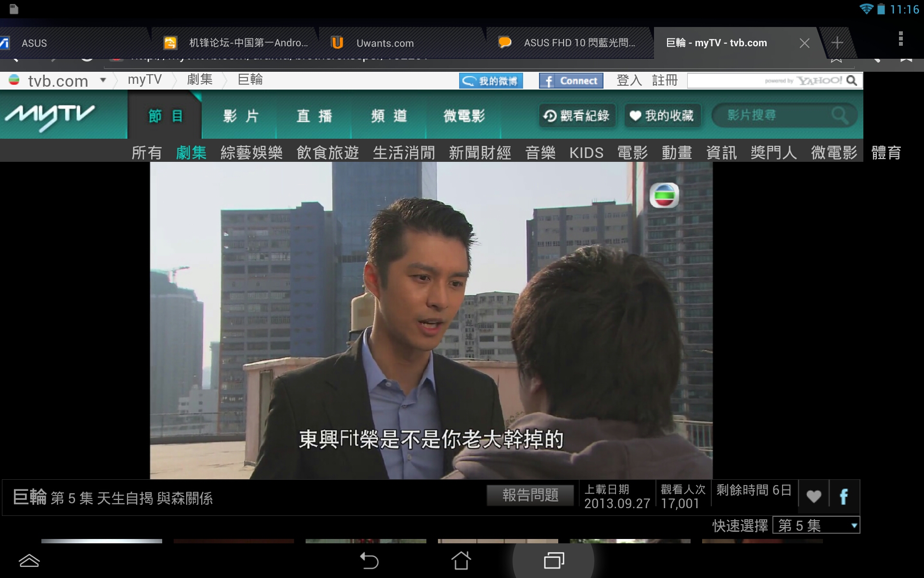The height and width of the screenshot is (578, 924).
Task: Select 動畫 category
Action: coord(677,153)
